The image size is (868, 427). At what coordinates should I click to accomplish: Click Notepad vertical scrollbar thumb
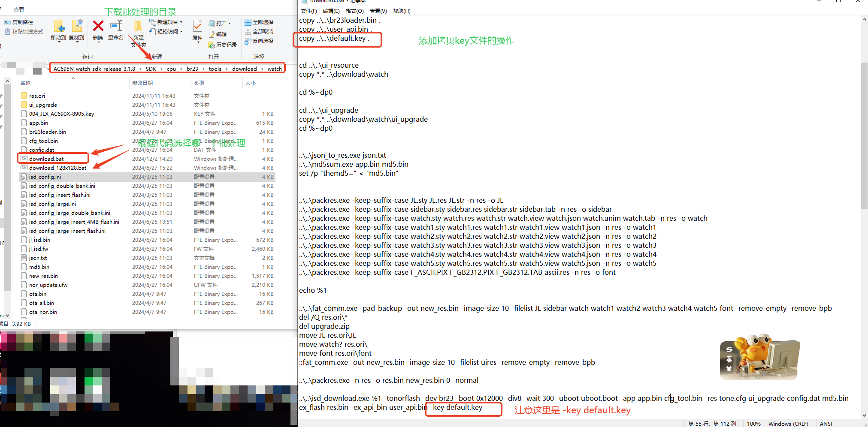coord(864,136)
